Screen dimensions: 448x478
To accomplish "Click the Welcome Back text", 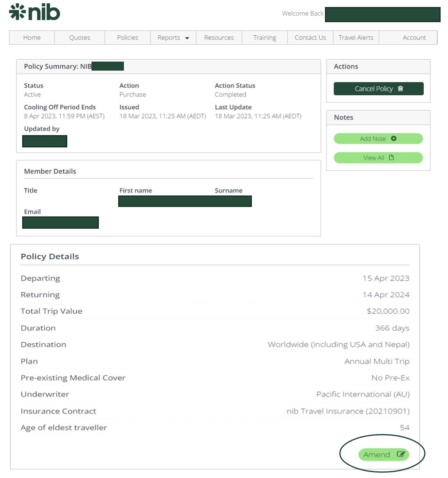I will 303,14.
